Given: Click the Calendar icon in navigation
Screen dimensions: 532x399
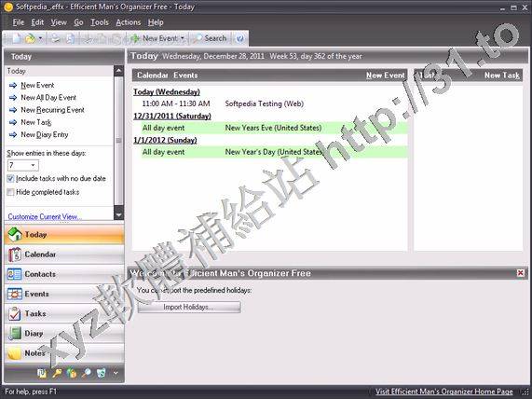Looking at the screenshot, I should pyautogui.click(x=15, y=255).
